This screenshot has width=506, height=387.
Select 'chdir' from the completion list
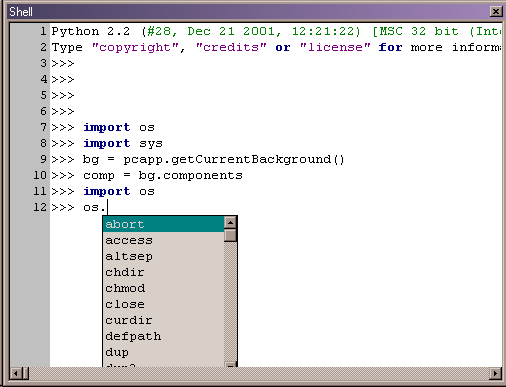point(164,272)
